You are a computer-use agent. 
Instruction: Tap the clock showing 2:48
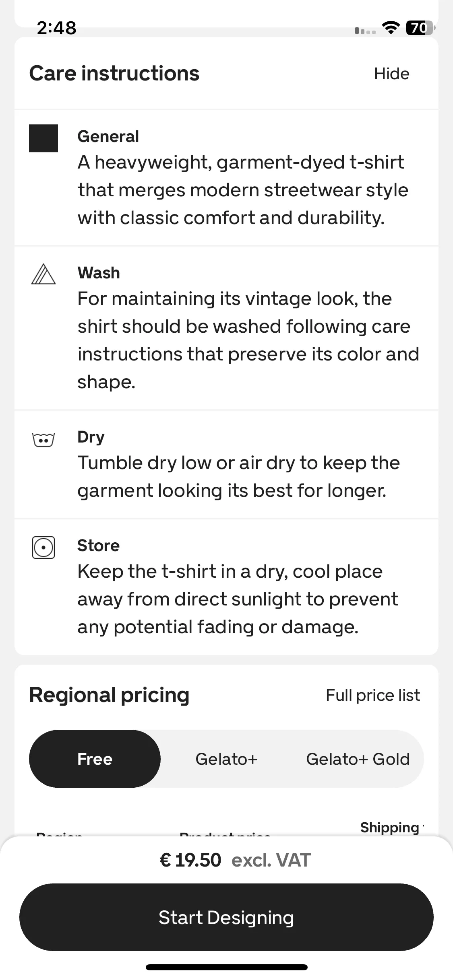point(56,28)
